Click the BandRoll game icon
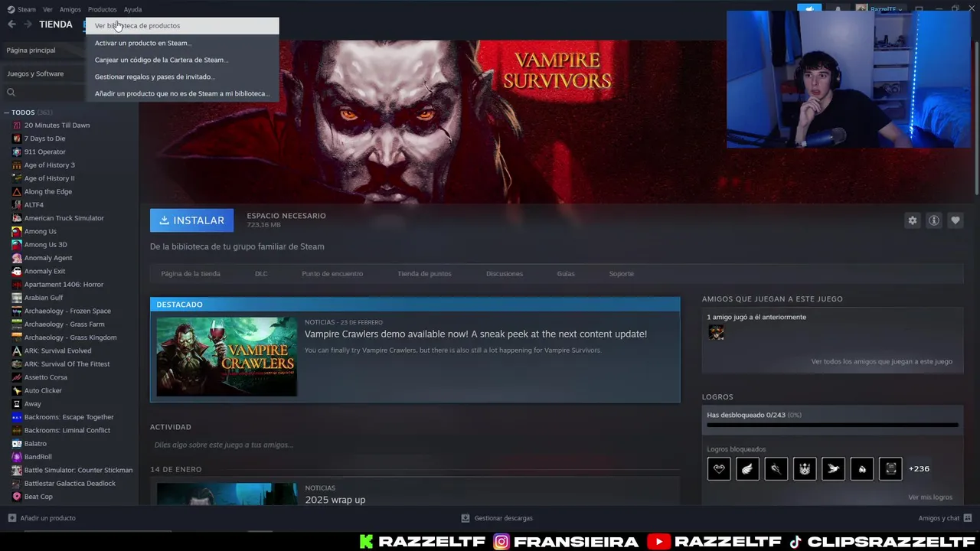This screenshot has width=980, height=551. click(17, 457)
